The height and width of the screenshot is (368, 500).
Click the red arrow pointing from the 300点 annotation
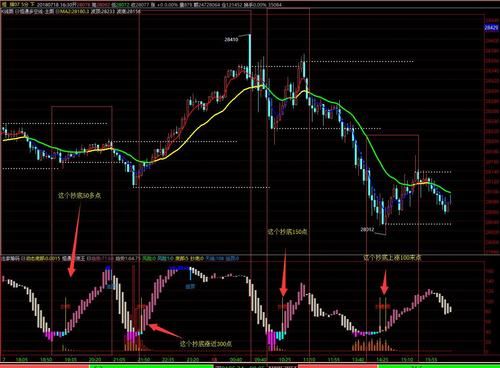165,331
